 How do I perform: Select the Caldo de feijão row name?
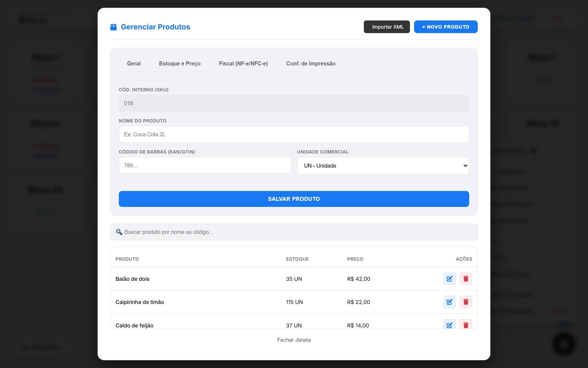pyautogui.click(x=134, y=325)
